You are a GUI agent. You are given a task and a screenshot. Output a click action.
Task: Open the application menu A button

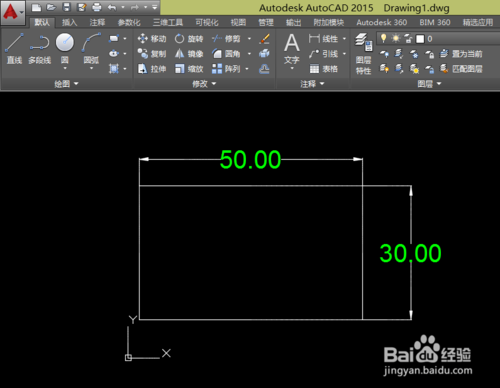coord(13,13)
